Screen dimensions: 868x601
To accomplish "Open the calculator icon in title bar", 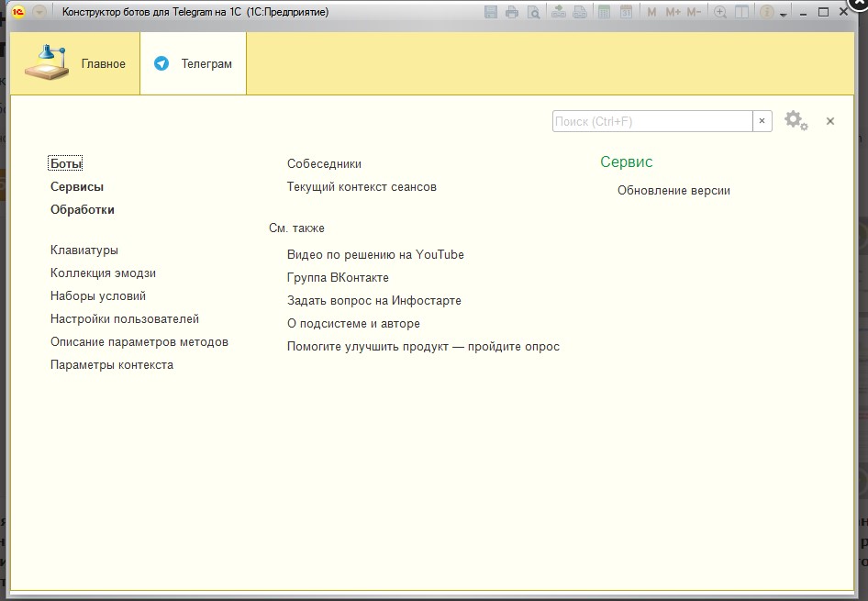I will tap(605, 12).
